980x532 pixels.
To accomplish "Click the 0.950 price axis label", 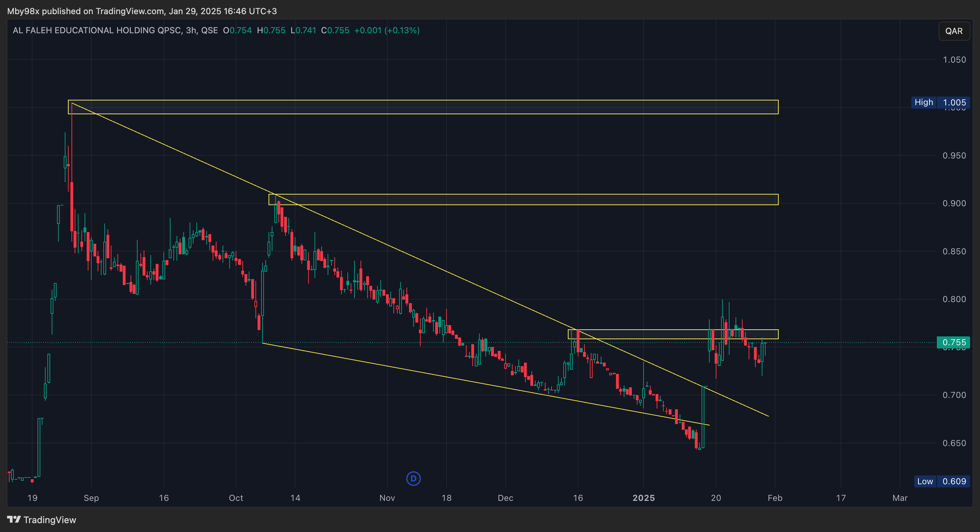I will (954, 156).
